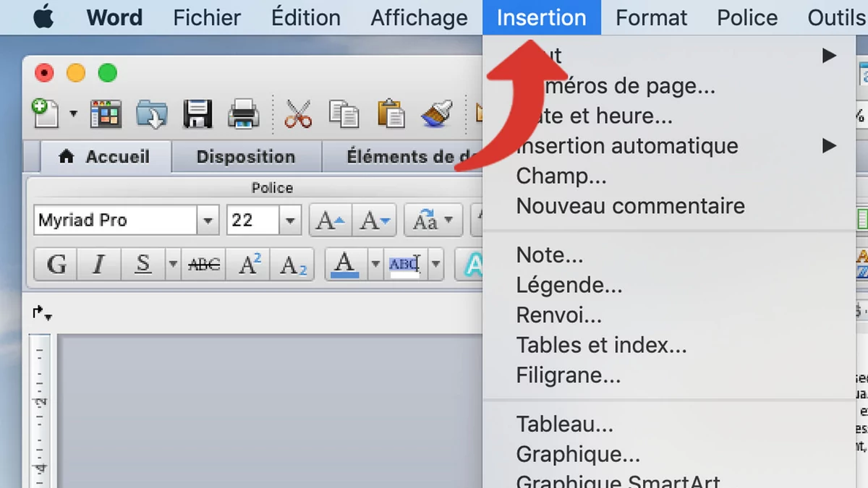Choose Insertion automatique submenu
868x488 pixels.
pyautogui.click(x=669, y=145)
